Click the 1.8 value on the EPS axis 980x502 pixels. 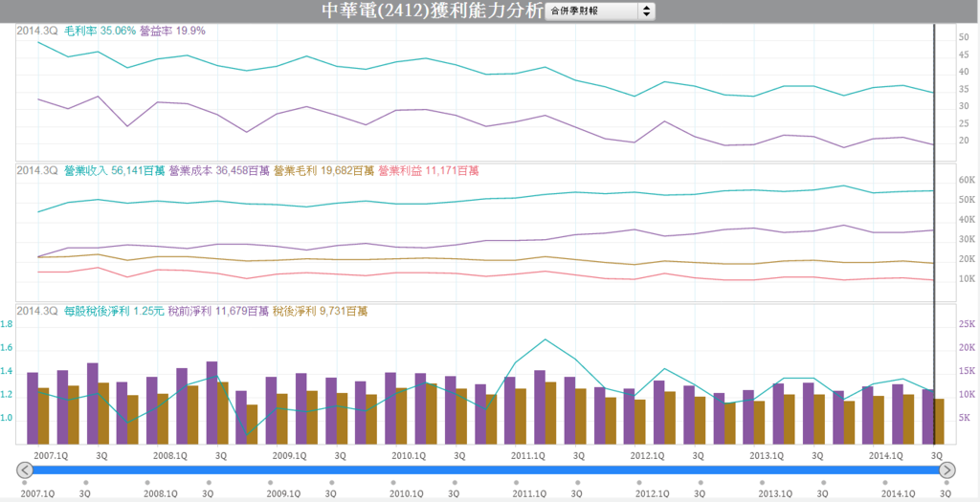(7, 323)
